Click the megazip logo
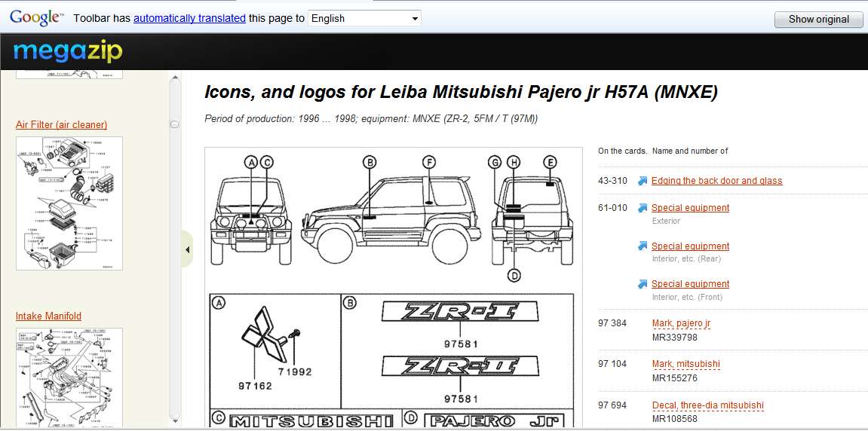The width and height of the screenshot is (868, 431). 67,52
